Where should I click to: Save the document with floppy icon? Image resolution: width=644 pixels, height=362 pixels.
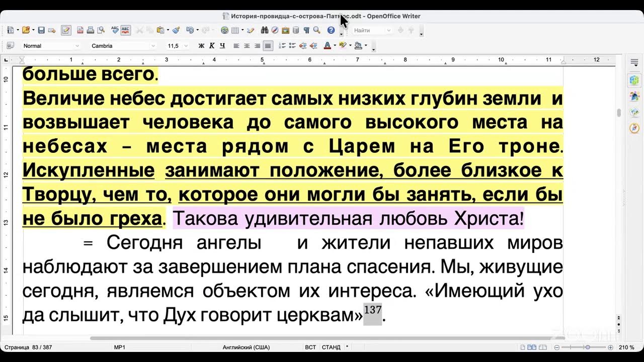pyautogui.click(x=41, y=30)
